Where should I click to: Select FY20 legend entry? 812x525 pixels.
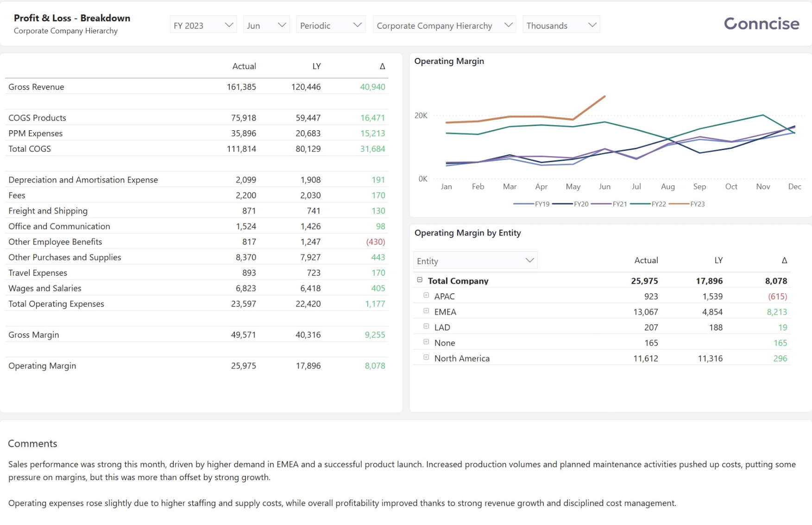(x=571, y=204)
